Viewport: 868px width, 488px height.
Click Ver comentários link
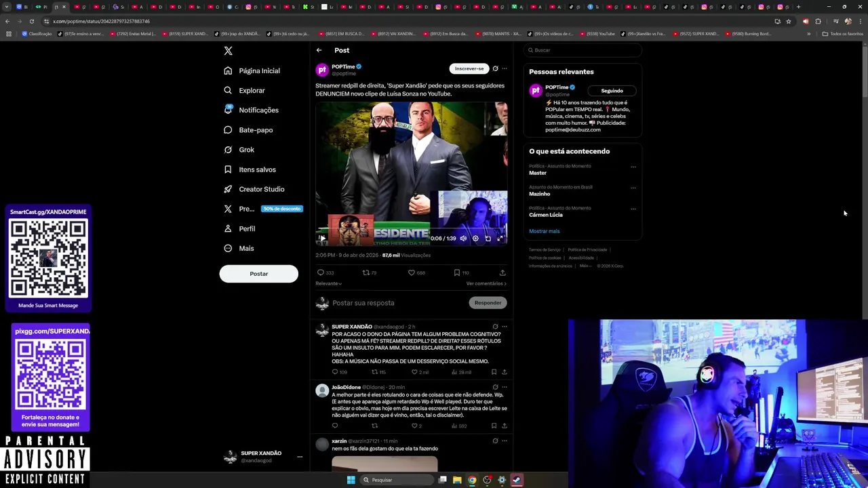pyautogui.click(x=486, y=283)
